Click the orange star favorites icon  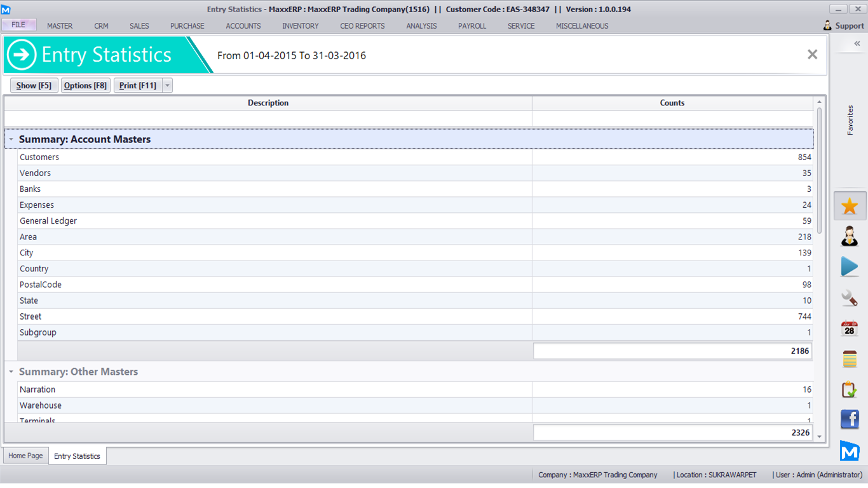(850, 206)
